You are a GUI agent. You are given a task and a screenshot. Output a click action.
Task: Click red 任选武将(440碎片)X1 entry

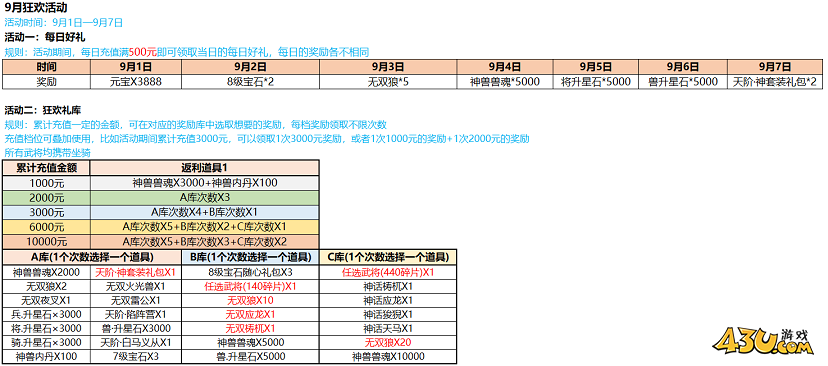pyautogui.click(x=388, y=273)
